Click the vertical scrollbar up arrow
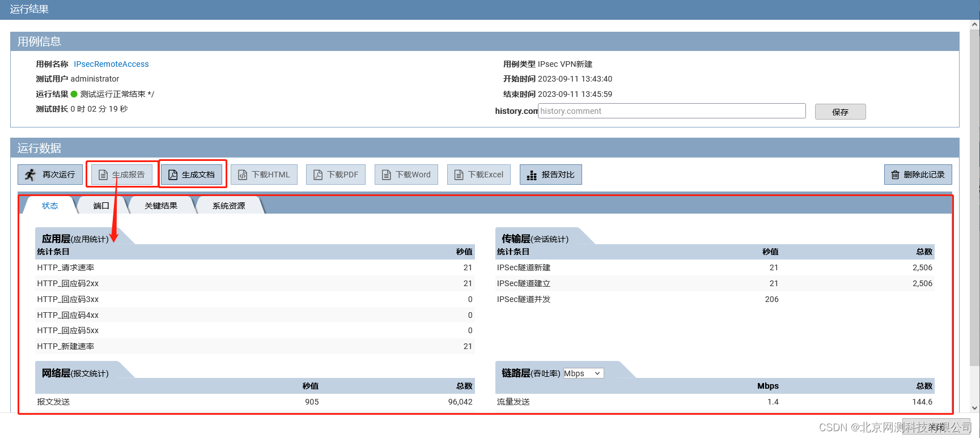Viewport: 980px width, 438px height. click(x=975, y=25)
